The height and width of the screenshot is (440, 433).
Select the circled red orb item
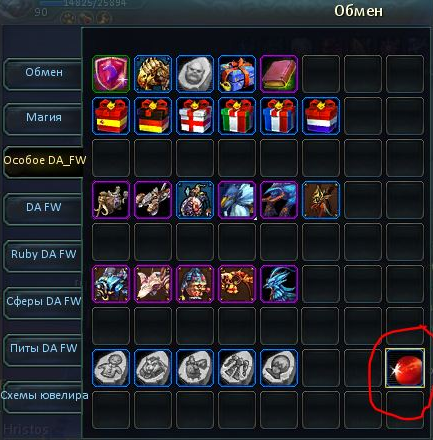point(405,368)
